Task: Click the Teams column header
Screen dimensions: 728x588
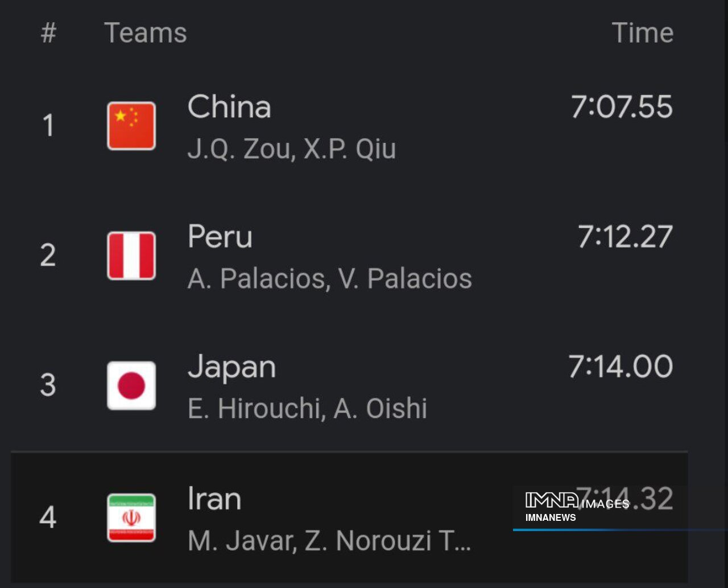Action: click(x=146, y=33)
